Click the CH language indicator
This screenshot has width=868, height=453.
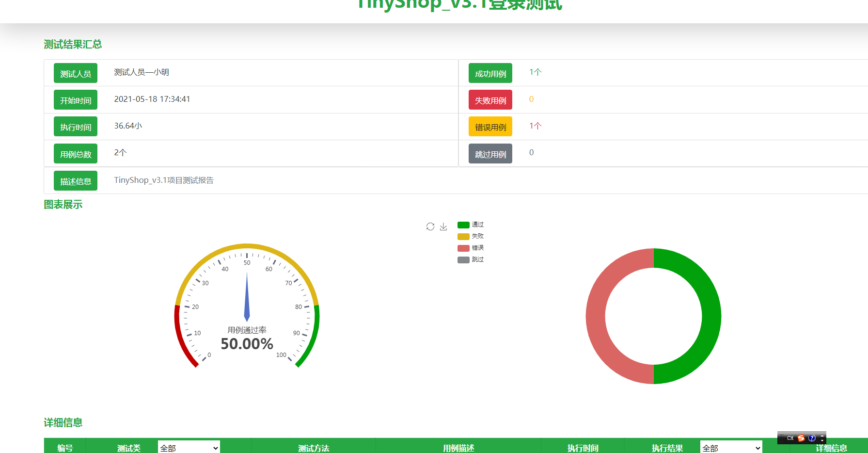coord(790,438)
